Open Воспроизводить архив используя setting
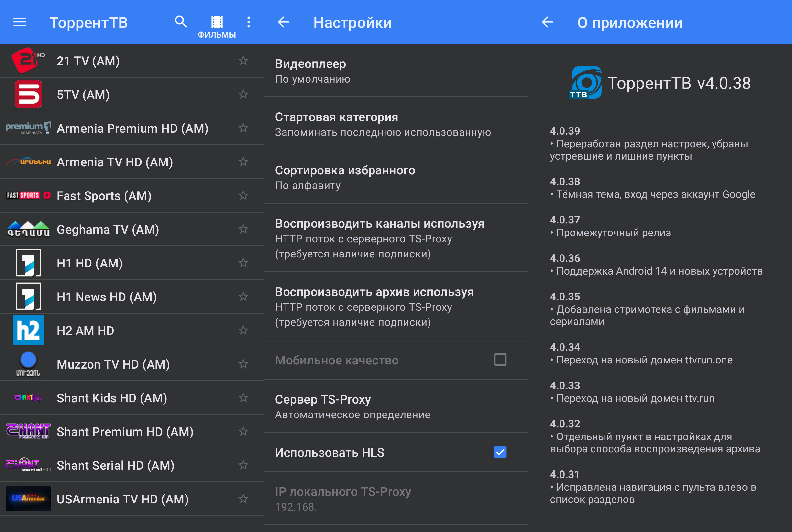The height and width of the screenshot is (532, 792). pos(396,306)
